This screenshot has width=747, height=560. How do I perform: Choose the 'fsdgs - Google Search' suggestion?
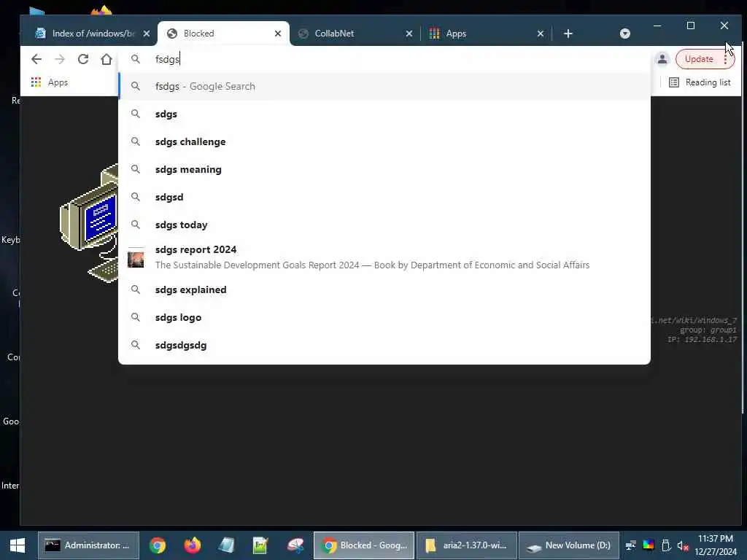(384, 86)
